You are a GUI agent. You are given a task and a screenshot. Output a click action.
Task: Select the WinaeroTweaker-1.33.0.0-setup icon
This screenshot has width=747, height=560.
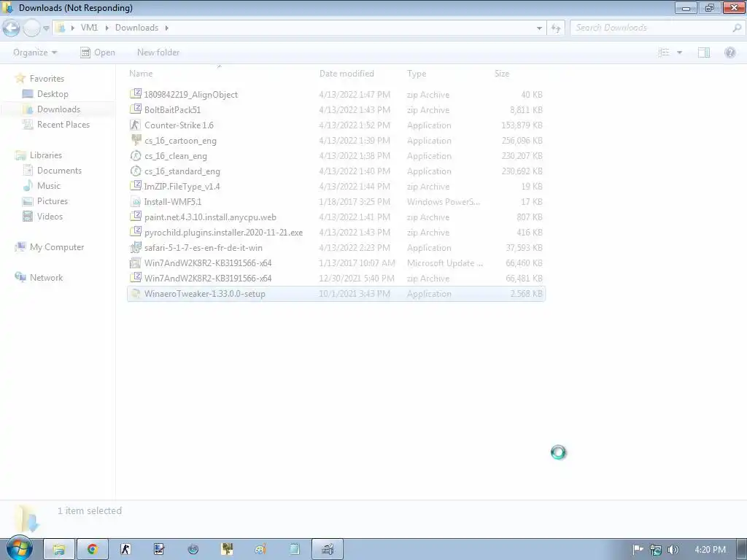click(136, 293)
